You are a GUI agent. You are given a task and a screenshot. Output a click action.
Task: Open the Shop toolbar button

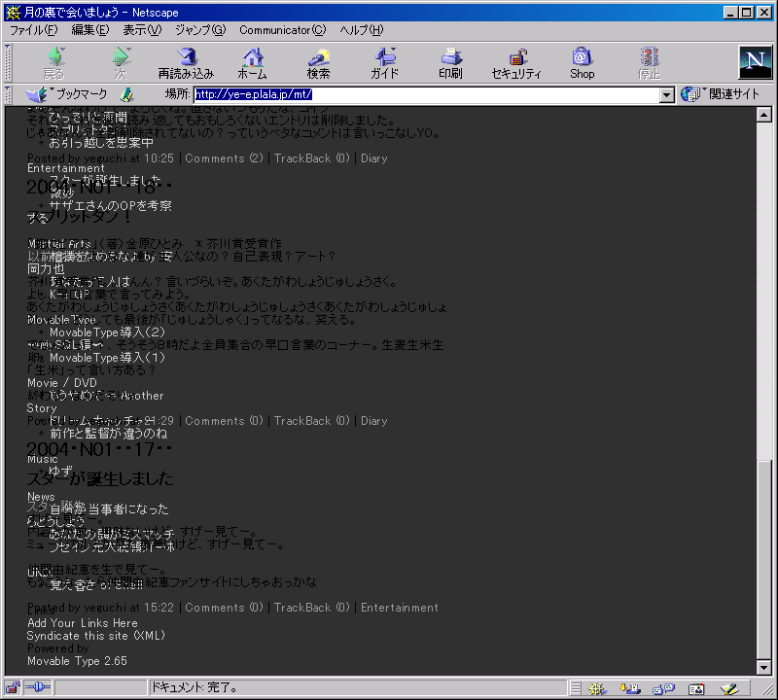(x=582, y=63)
